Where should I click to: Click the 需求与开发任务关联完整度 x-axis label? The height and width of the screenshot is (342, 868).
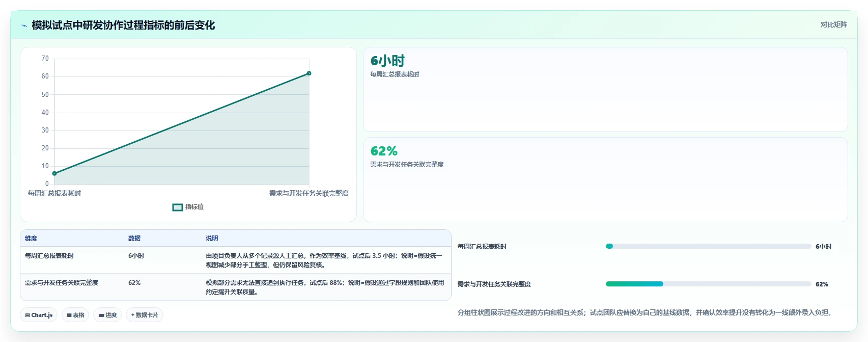pyautogui.click(x=309, y=194)
